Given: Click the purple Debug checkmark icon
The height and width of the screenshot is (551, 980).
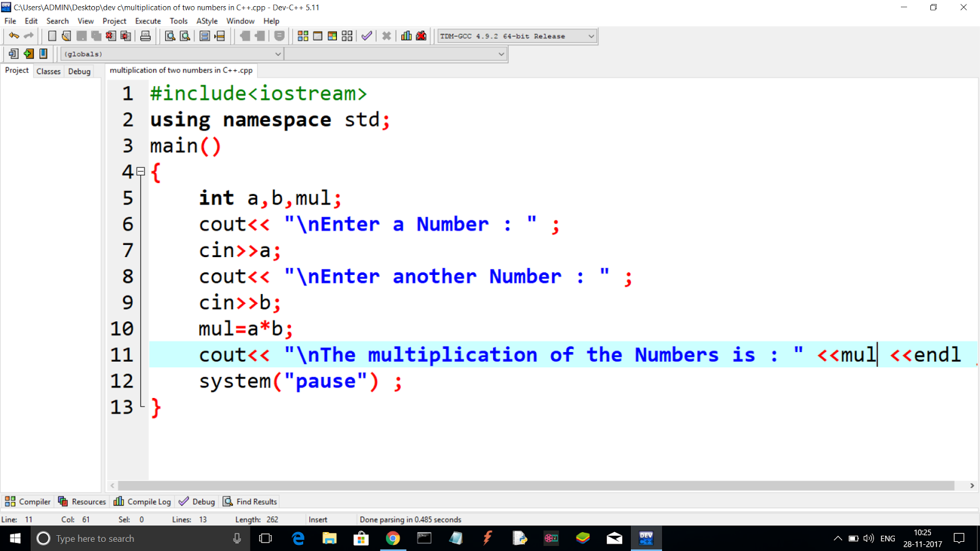Looking at the screenshot, I should 366,36.
